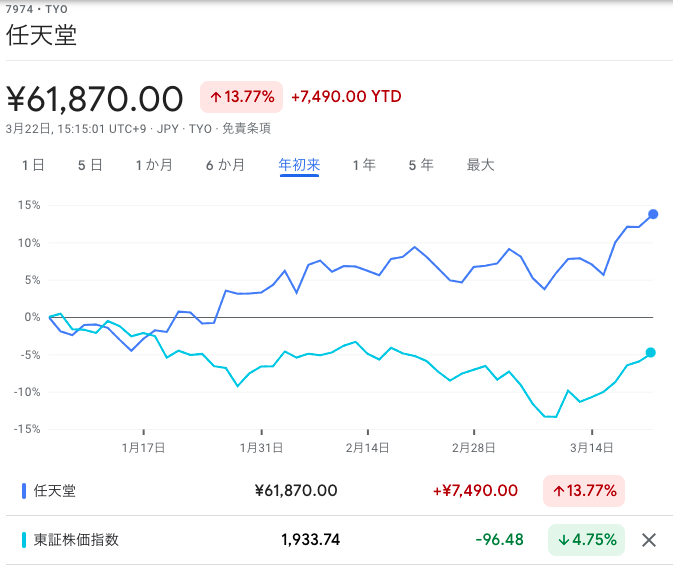Click the +¥7,490.00 legend change value
The width and height of the screenshot is (673, 566).
[x=475, y=491]
